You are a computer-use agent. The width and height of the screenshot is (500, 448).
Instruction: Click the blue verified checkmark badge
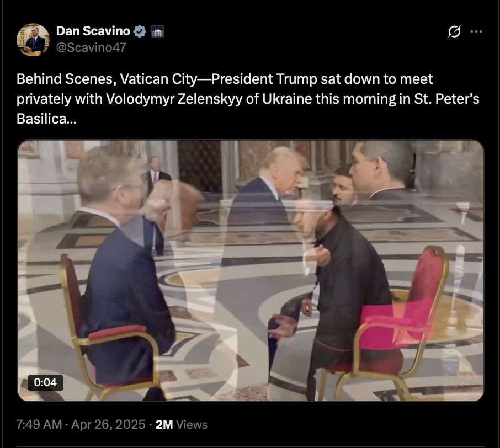tap(140, 31)
